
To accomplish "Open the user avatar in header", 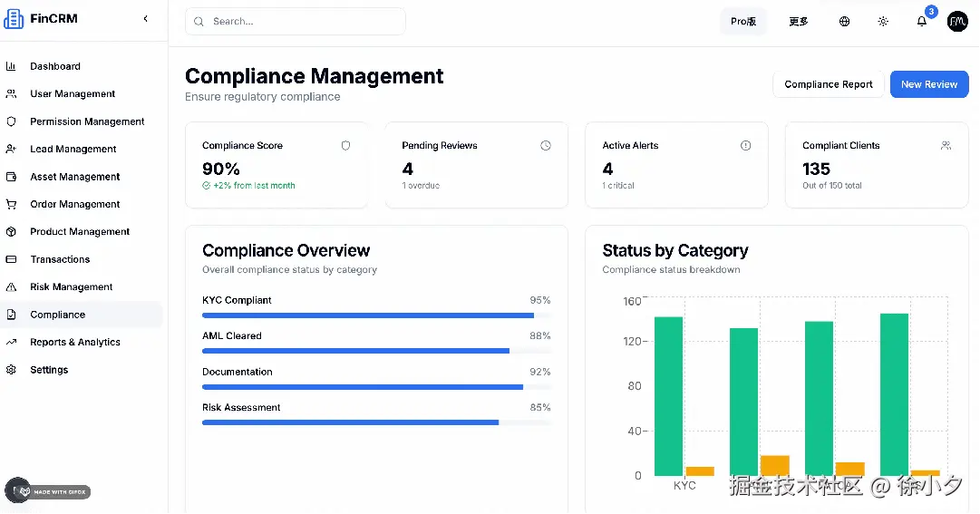I will (957, 21).
